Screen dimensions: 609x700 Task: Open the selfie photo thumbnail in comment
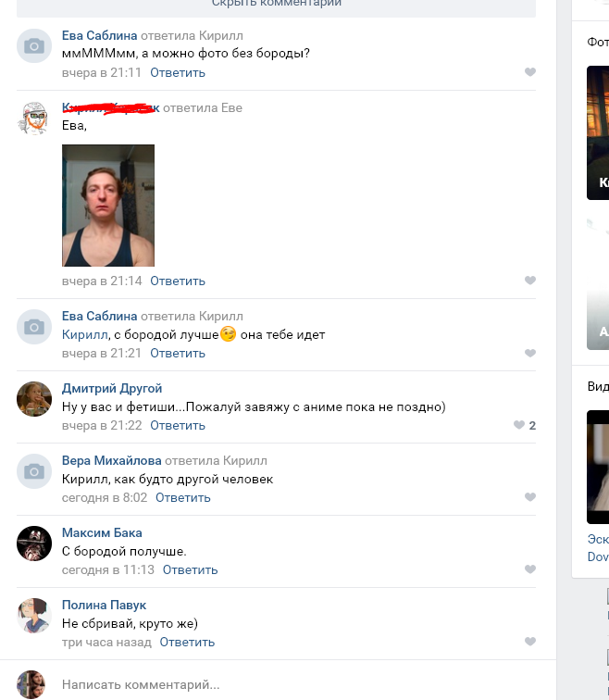click(x=108, y=206)
